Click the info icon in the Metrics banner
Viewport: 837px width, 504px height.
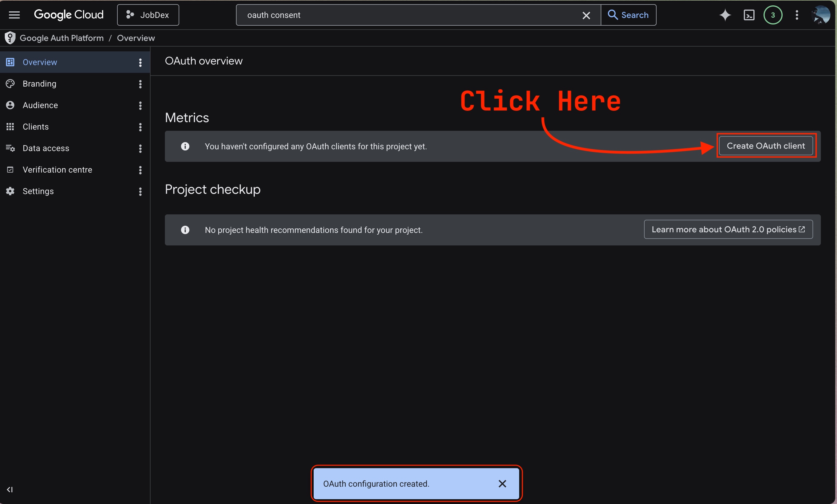(x=185, y=146)
